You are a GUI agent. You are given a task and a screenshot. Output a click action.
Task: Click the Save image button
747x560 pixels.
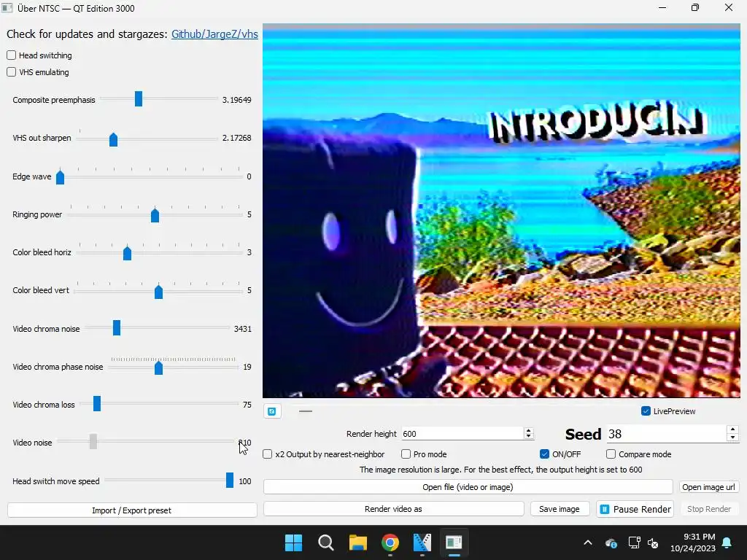(x=560, y=509)
